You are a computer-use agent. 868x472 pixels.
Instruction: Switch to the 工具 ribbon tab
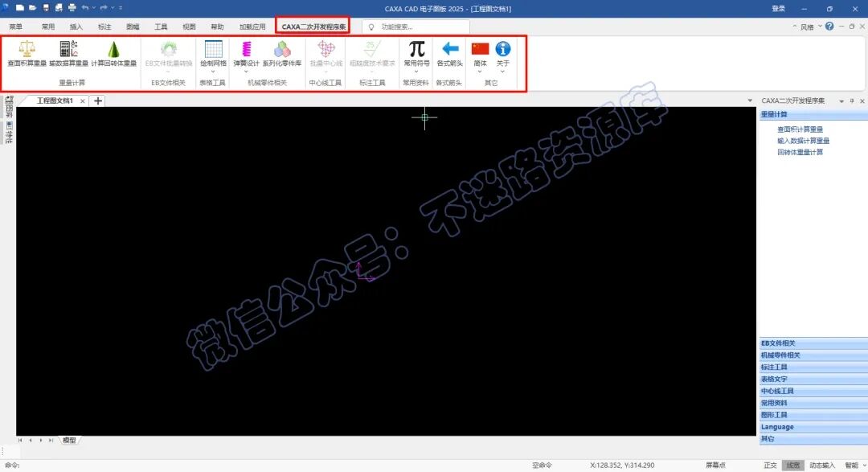click(x=161, y=27)
